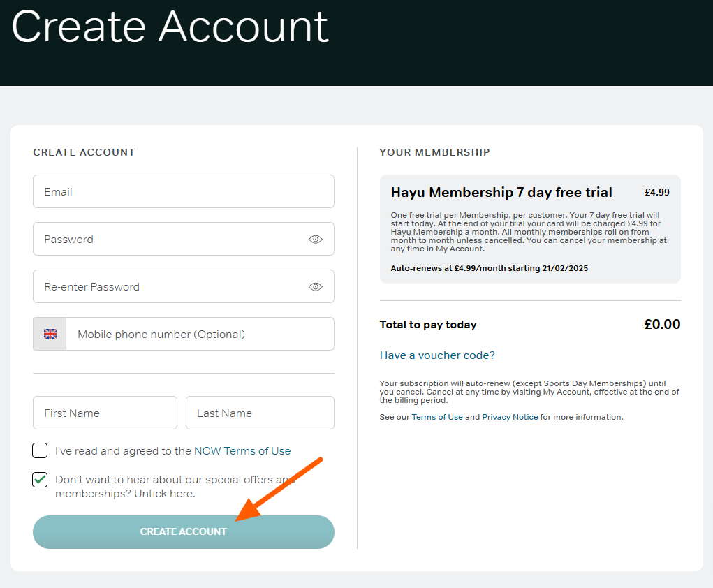Untick the special offers checkbox
This screenshot has width=713, height=588.
40,480
